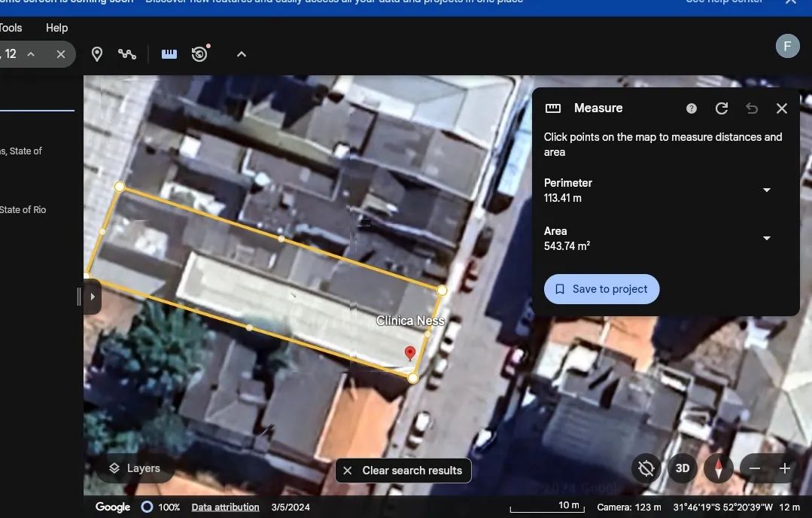Restart the measurement with refresh icon

tap(722, 108)
